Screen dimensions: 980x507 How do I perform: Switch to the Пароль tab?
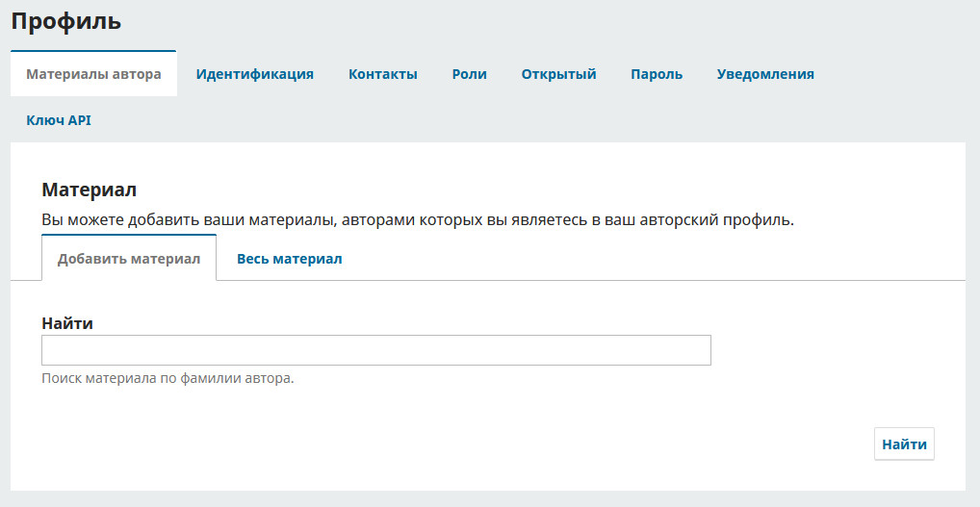[x=657, y=74]
